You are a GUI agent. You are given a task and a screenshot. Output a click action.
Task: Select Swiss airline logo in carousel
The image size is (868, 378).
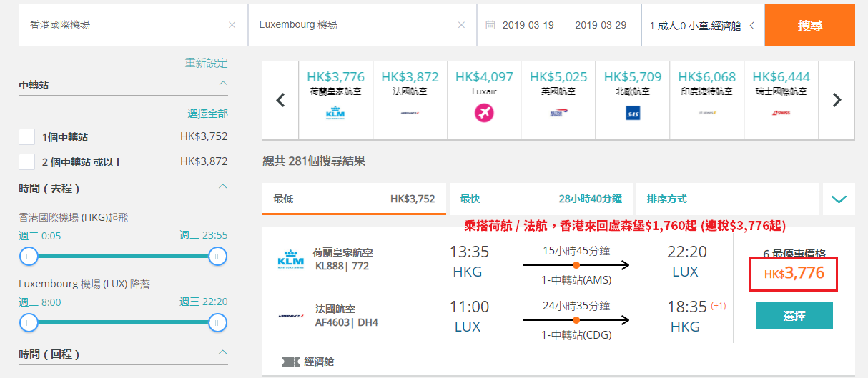(x=781, y=113)
